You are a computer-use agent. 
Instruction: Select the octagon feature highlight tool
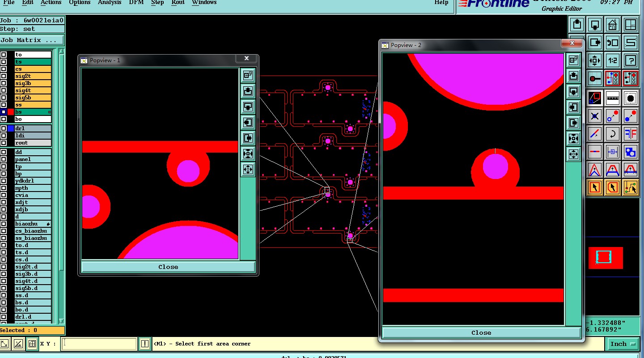[630, 98]
